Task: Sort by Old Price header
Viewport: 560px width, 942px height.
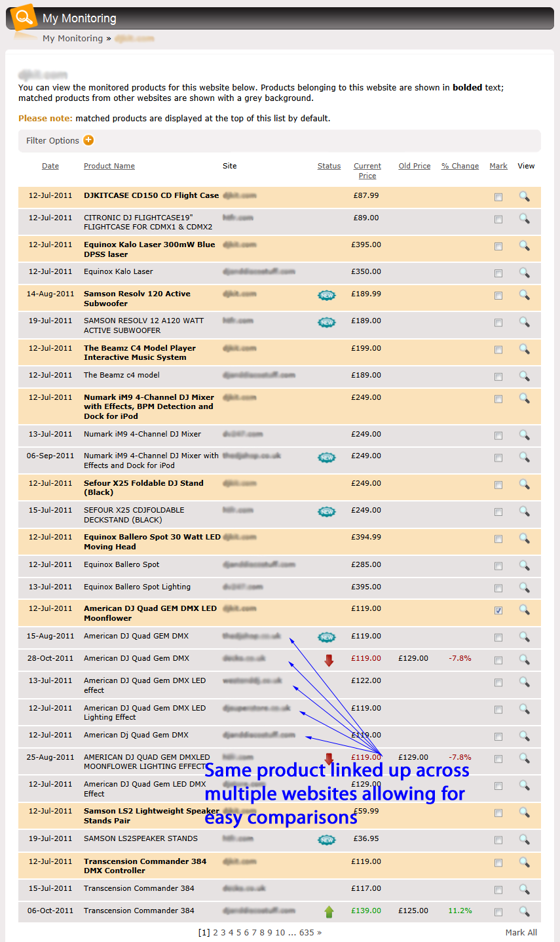Action: pyautogui.click(x=415, y=166)
